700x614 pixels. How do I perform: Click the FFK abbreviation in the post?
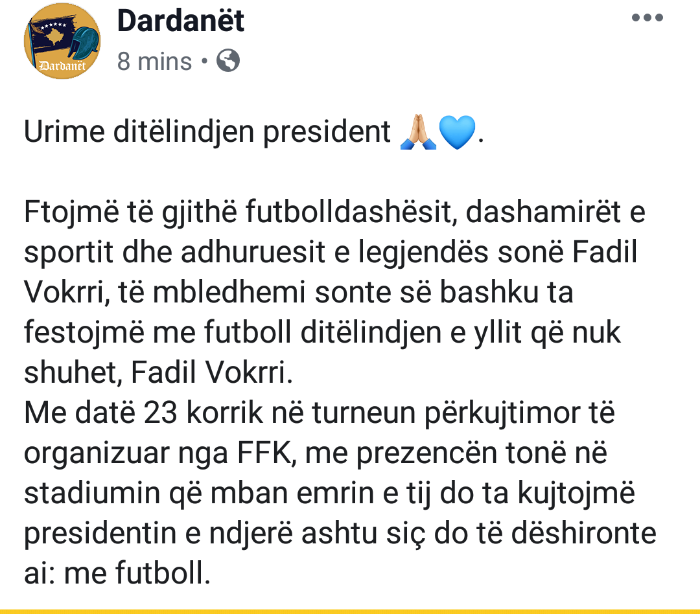[x=266, y=453]
